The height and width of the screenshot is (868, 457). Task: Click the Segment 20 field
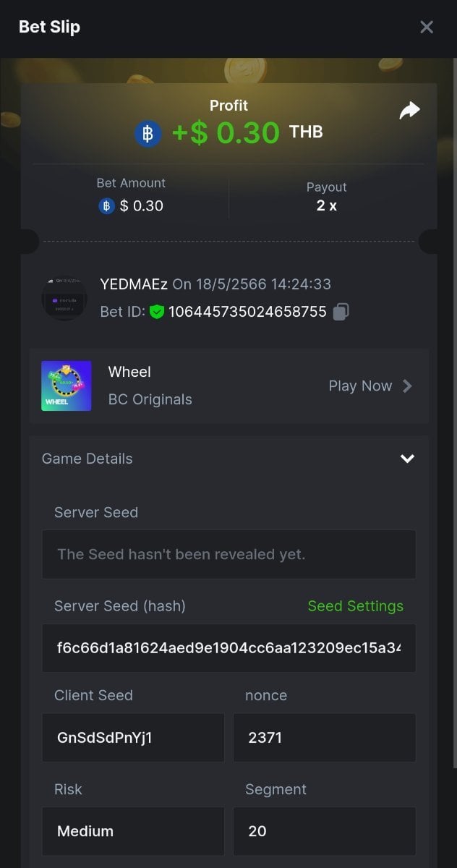pyautogui.click(x=324, y=831)
